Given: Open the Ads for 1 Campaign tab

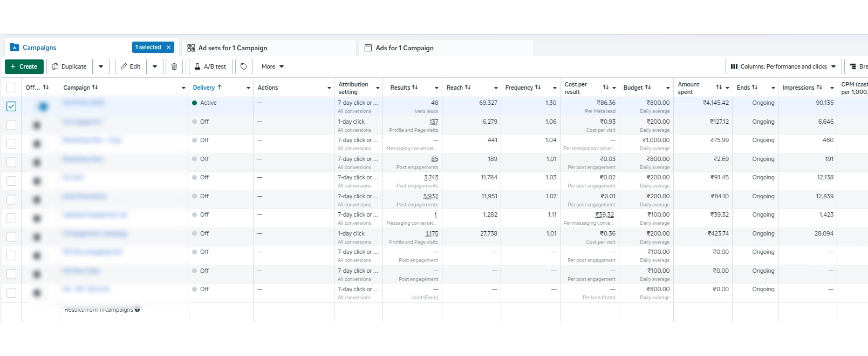Looking at the screenshot, I should tap(404, 48).
